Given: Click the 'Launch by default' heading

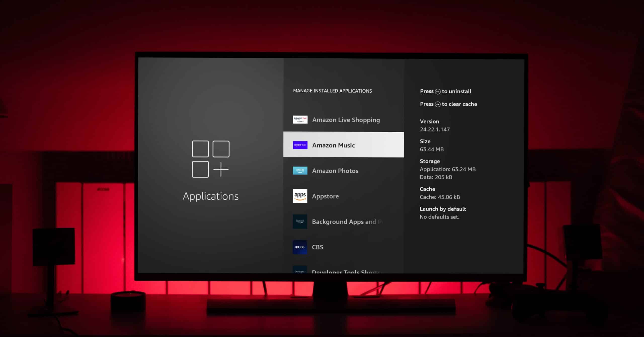Looking at the screenshot, I should [x=443, y=209].
